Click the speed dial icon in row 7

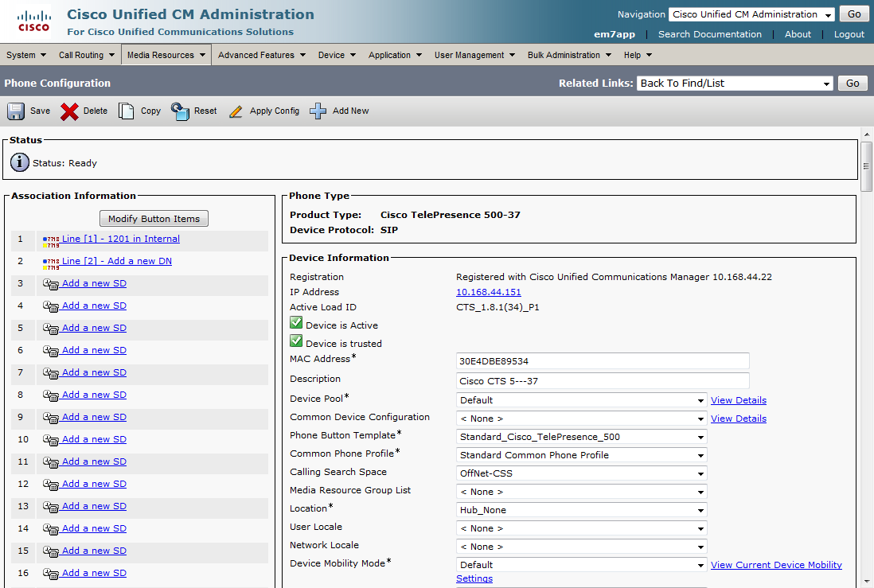tap(51, 373)
